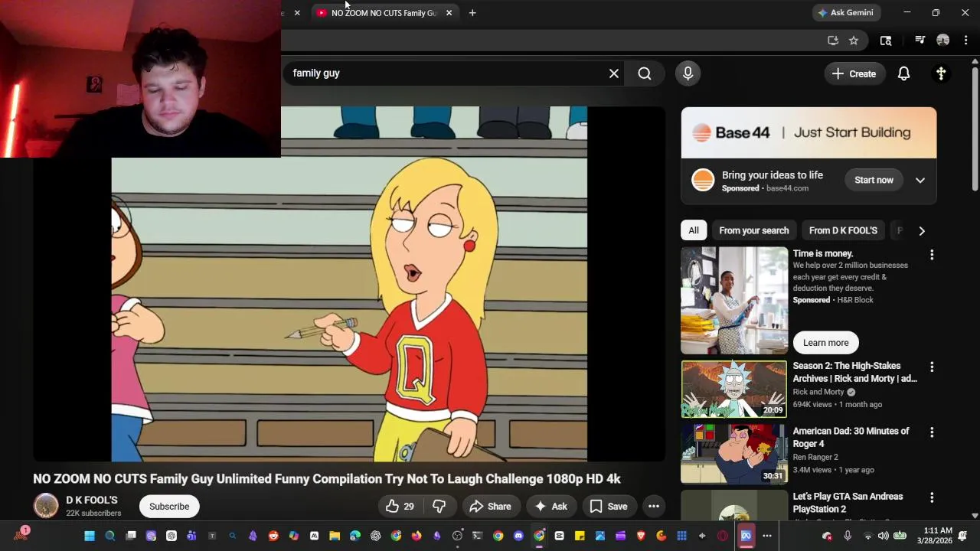Click the Create button
Viewport: 980px width, 551px height.
854,73
